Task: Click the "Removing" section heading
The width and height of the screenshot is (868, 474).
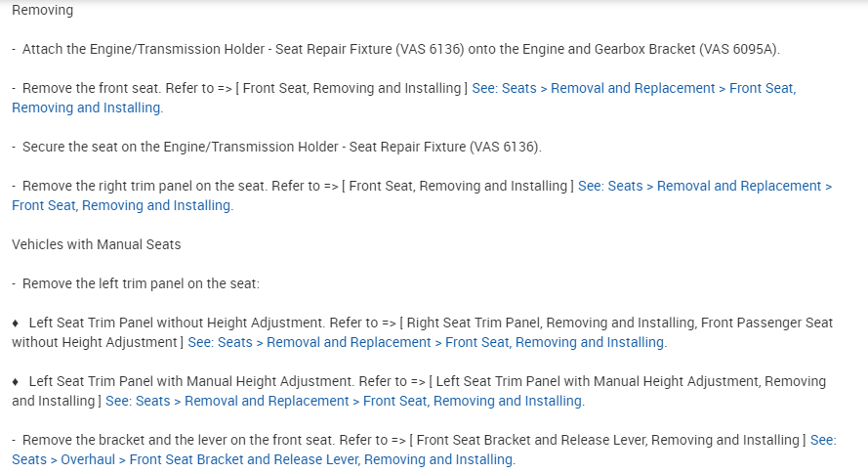Action: (x=42, y=10)
